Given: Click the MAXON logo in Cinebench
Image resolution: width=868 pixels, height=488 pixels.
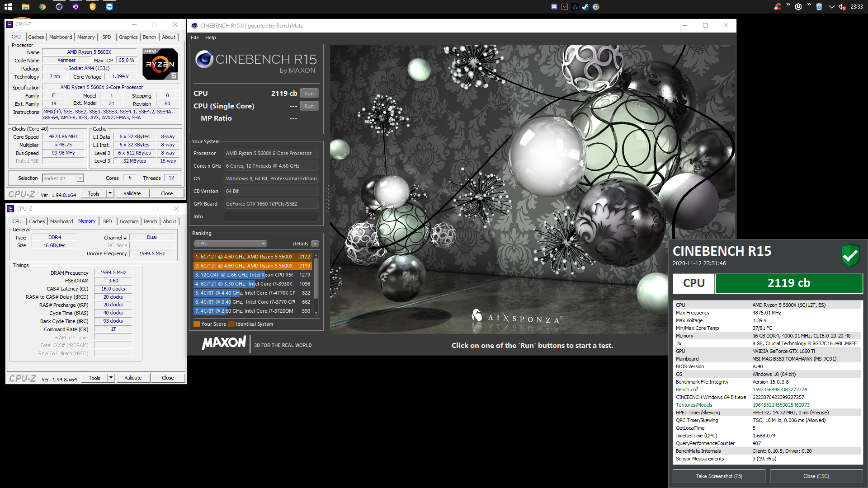Looking at the screenshot, I should click(x=224, y=343).
